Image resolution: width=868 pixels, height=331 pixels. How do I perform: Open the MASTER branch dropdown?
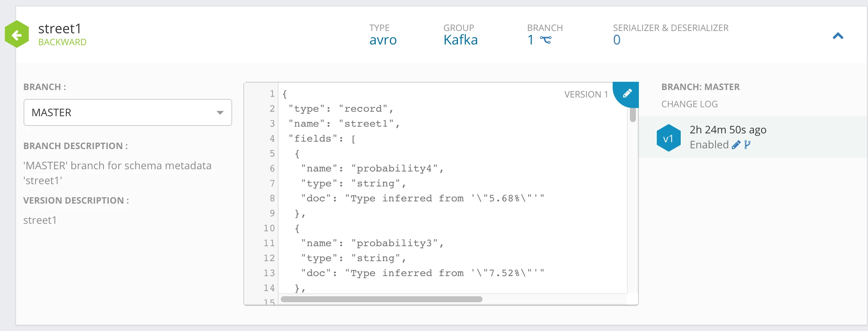coord(128,112)
